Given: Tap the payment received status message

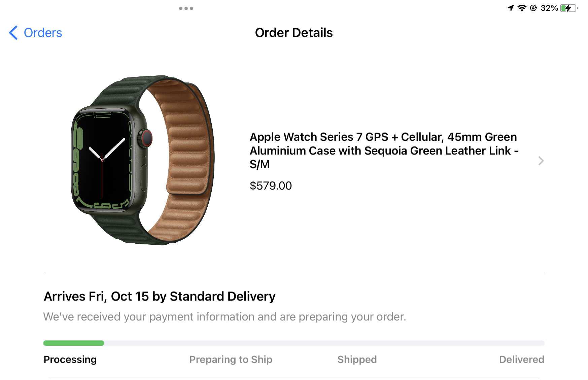Looking at the screenshot, I should (224, 317).
